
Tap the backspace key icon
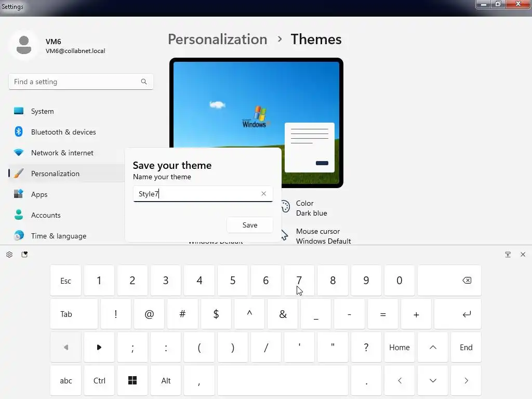point(449,281)
